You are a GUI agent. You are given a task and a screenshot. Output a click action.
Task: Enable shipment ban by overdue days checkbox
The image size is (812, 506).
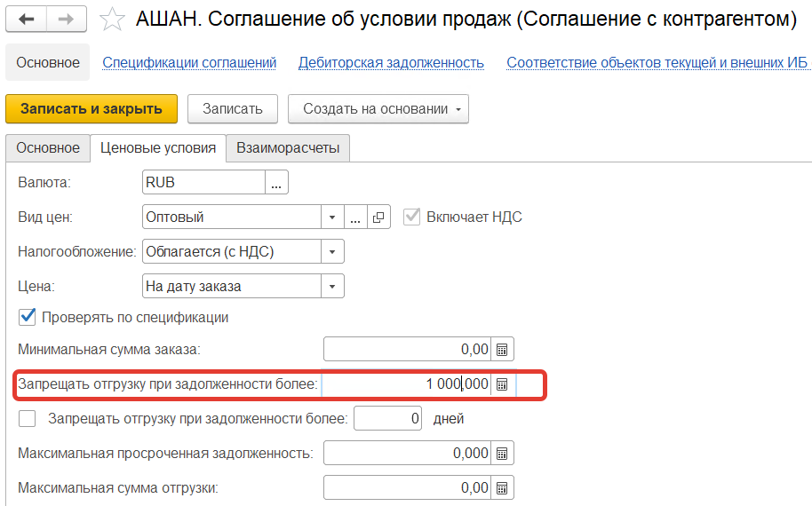[x=28, y=418]
